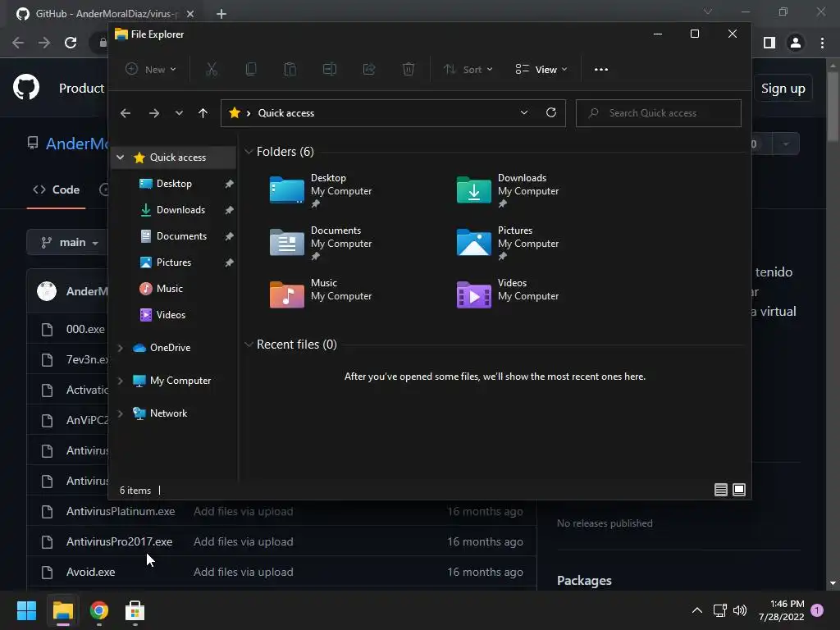Open Chrome three-dot menu

[x=822, y=43]
